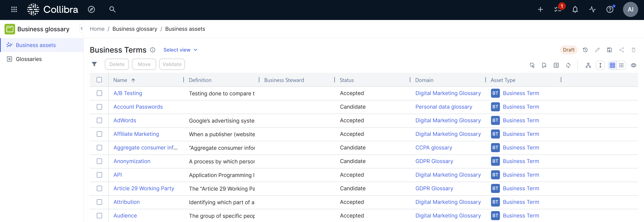644x222 pixels.
Task: Click the import icon in table toolbar
Action: click(x=532, y=65)
